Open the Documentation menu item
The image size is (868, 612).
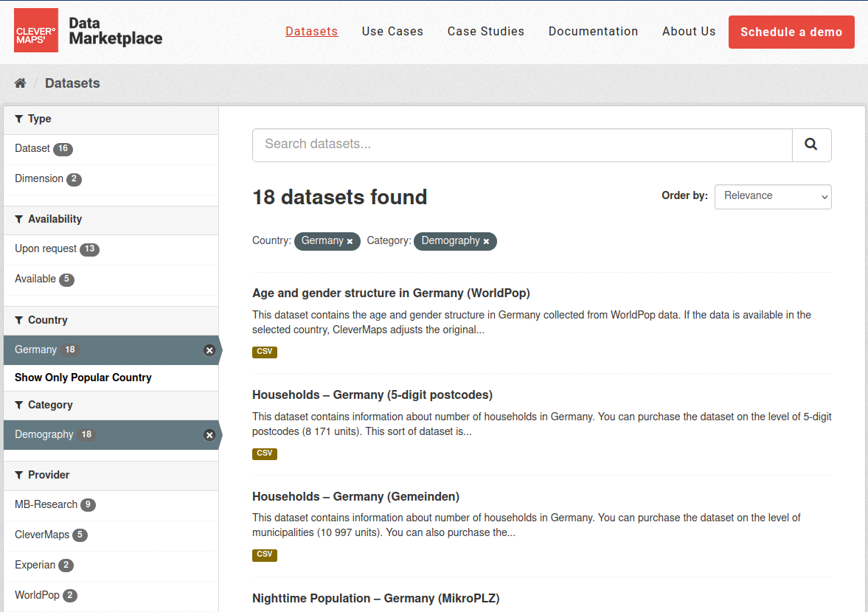pos(593,32)
